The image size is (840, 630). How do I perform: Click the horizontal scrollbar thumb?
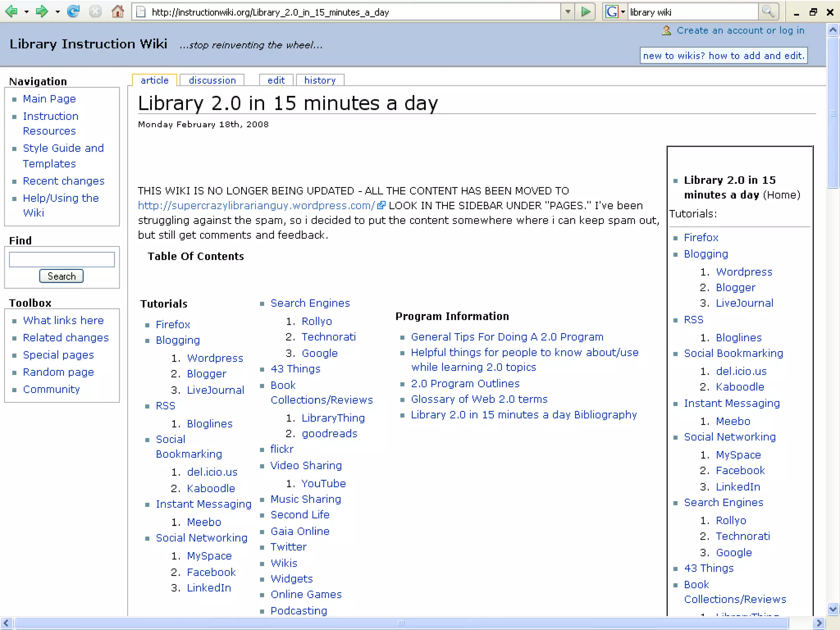[x=400, y=623]
